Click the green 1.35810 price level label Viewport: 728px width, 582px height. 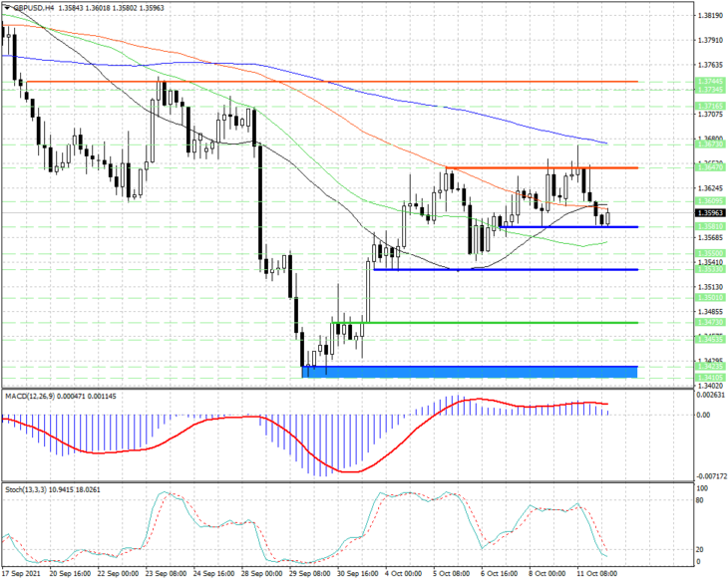[710, 226]
